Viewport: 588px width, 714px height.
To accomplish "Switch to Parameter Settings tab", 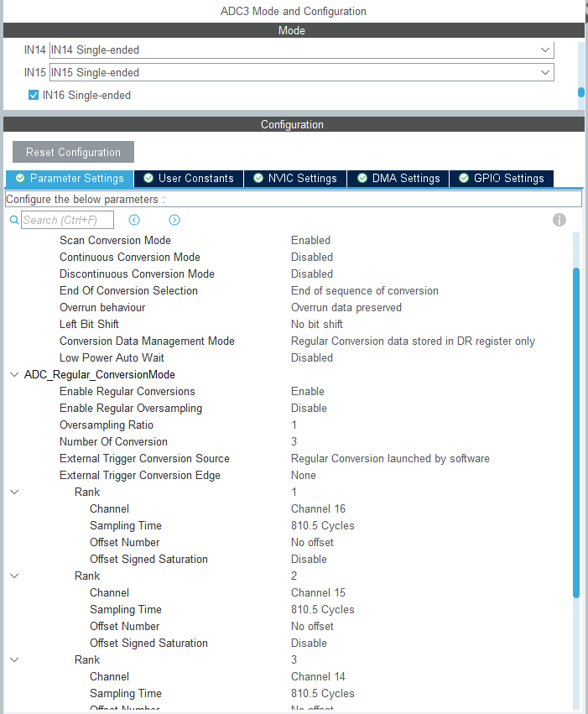I will pos(70,178).
